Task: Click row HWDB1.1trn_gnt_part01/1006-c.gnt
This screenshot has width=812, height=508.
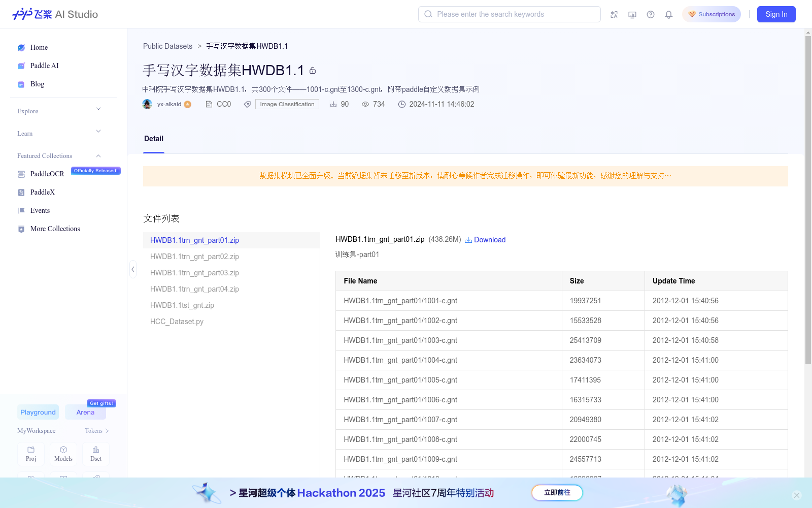Action: click(x=562, y=400)
